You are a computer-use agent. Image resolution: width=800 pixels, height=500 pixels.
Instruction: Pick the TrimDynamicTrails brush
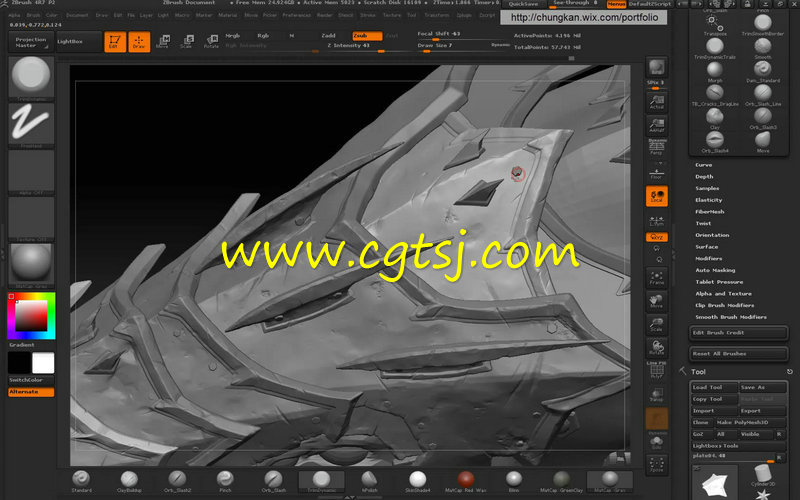pos(714,48)
